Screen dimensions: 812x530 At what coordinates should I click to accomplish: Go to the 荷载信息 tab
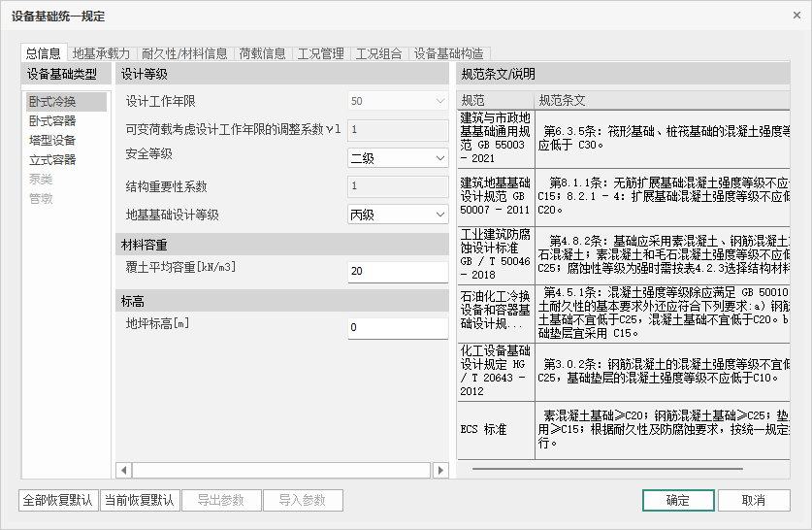[x=262, y=53]
